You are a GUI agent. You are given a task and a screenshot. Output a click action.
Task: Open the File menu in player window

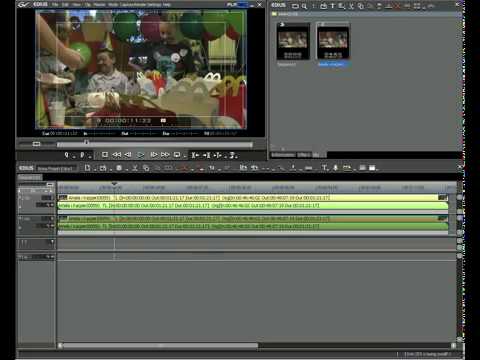55,5
